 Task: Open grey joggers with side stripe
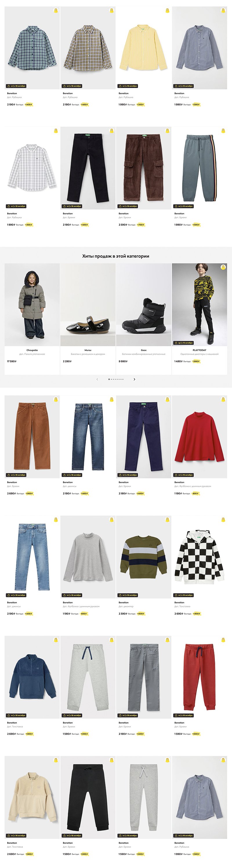click(x=200, y=168)
